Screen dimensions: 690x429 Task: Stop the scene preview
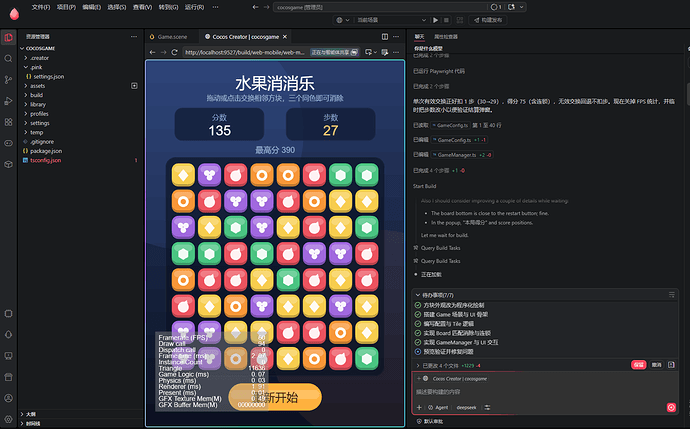click(447, 20)
